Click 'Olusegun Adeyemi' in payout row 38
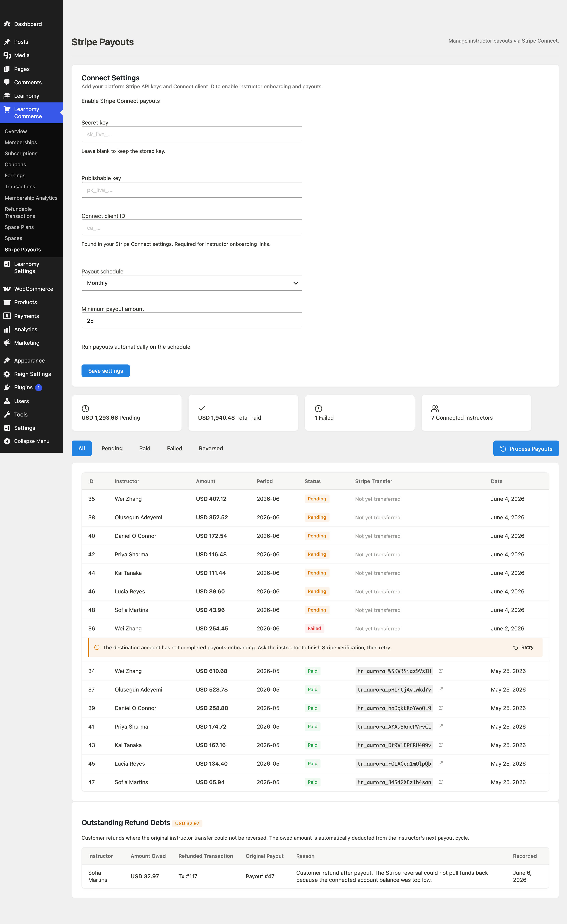The width and height of the screenshot is (567, 924). pos(138,517)
